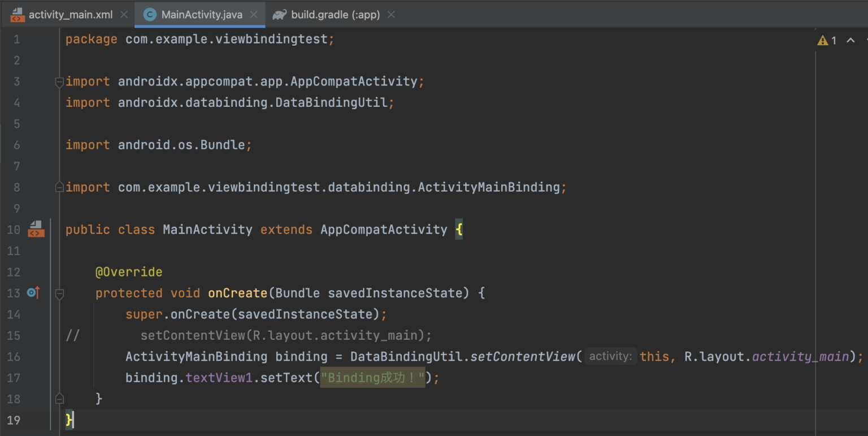Click the @Override annotation
This screenshot has height=436, width=868.
click(x=129, y=272)
